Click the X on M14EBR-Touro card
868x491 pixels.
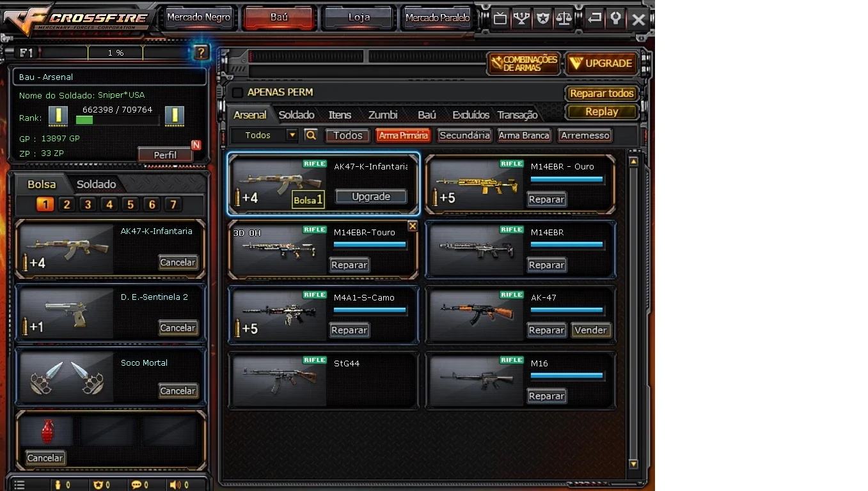point(413,226)
